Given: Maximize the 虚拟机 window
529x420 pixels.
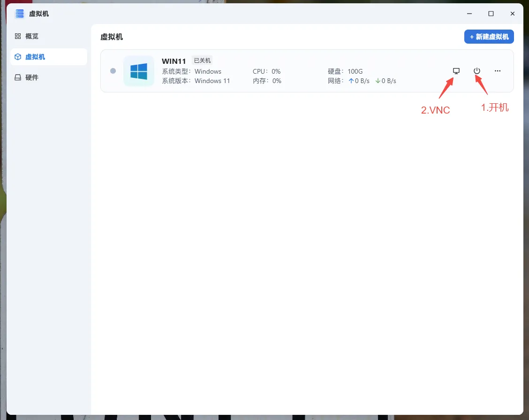Looking at the screenshot, I should [491, 14].
